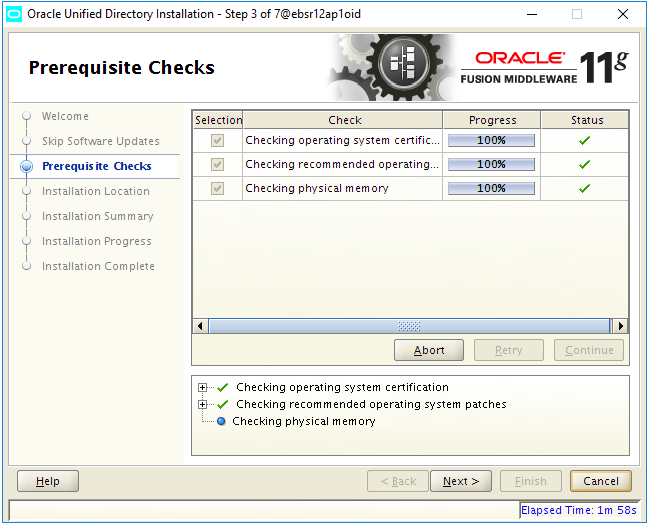The width and height of the screenshot is (649, 524).
Task: Go to Skip Software Updates step
Action: (x=101, y=141)
